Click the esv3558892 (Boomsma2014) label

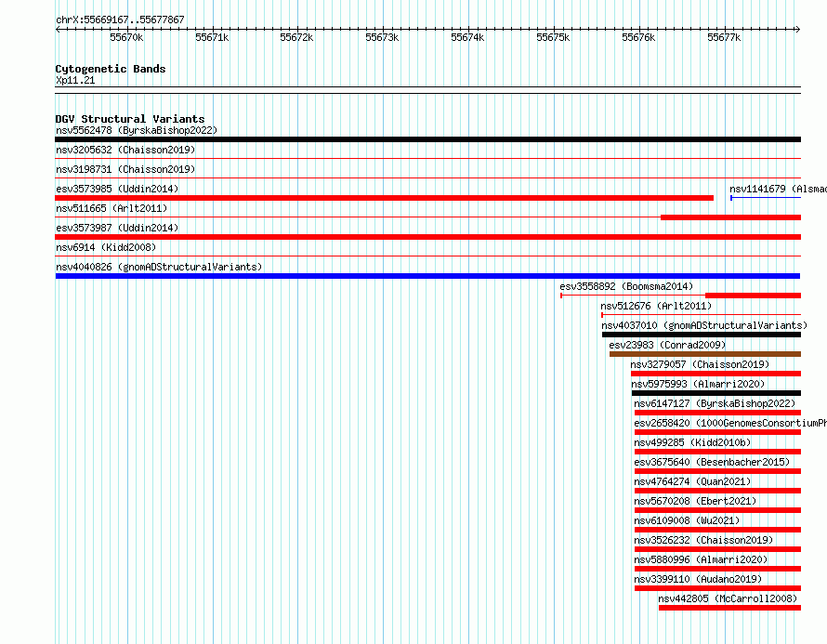point(626,286)
